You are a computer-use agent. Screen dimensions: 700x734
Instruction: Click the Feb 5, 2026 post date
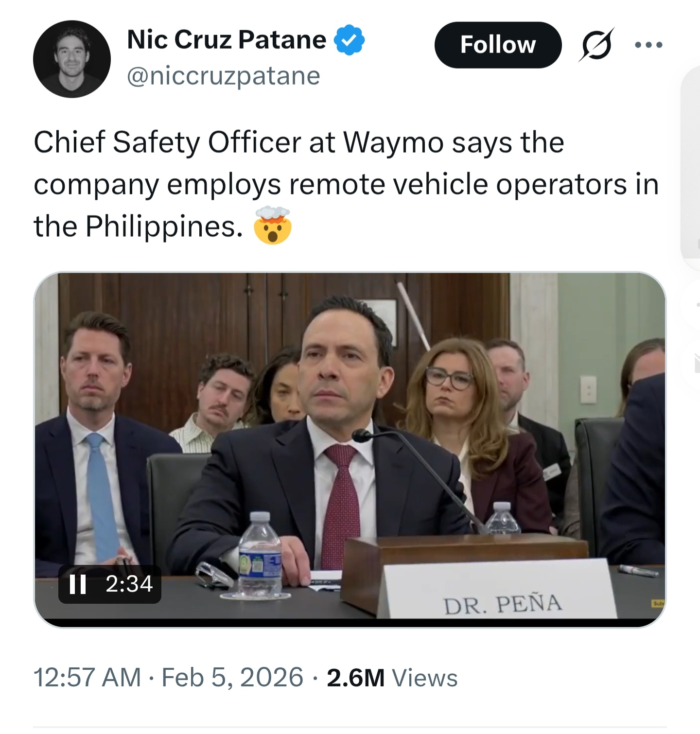pos(232,678)
